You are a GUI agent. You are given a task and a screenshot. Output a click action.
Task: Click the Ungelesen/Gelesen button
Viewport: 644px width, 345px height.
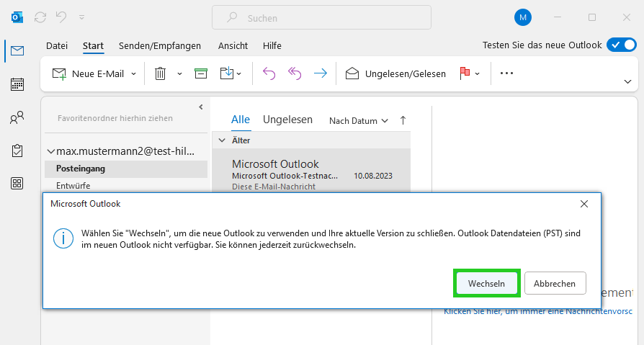pyautogui.click(x=395, y=74)
